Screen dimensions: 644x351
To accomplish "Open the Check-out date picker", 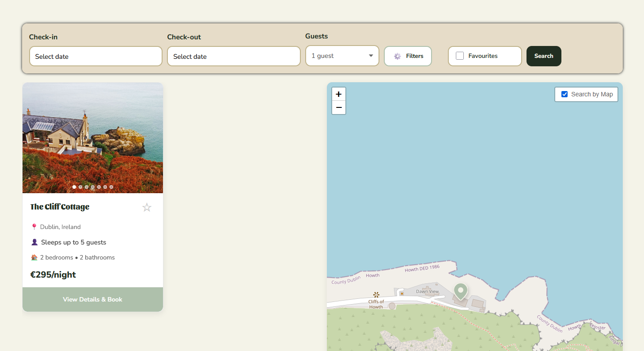I will (x=234, y=56).
